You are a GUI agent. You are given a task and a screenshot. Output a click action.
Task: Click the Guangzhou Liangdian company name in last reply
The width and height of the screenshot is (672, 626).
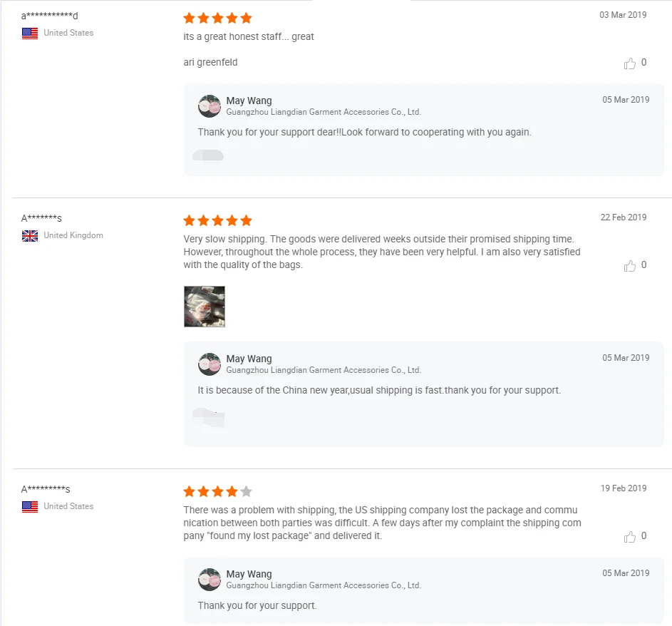click(324, 585)
